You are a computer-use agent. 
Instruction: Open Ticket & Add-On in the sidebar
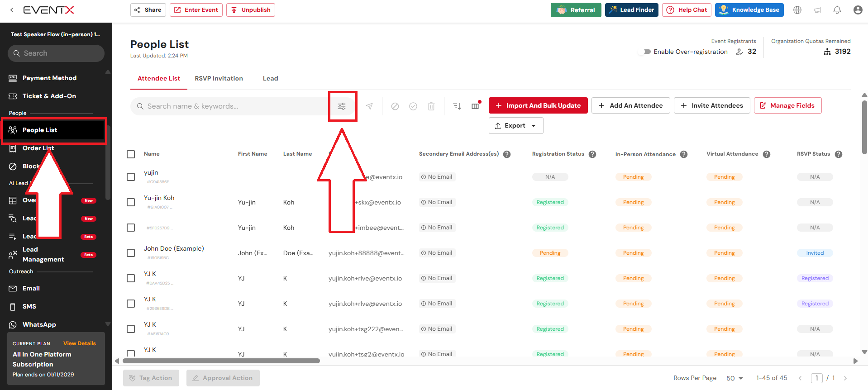pyautogui.click(x=49, y=96)
